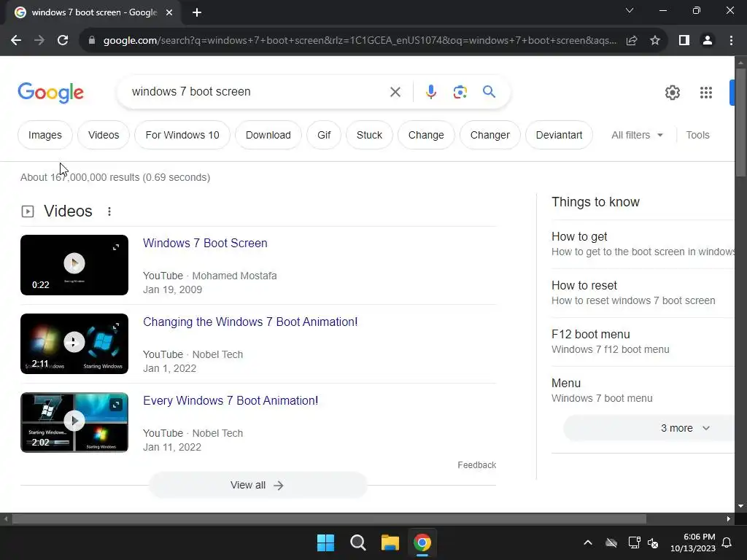Expand 3 more things to know
Image resolution: width=747 pixels, height=560 pixels.
(x=684, y=428)
